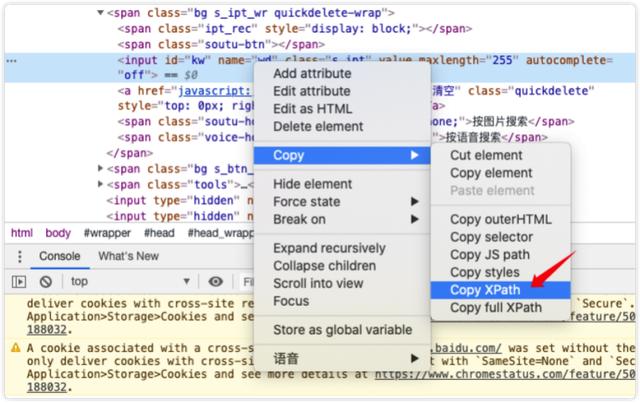Open the baidu.com link in warning
This screenshot has height=403, width=640.
click(465, 348)
